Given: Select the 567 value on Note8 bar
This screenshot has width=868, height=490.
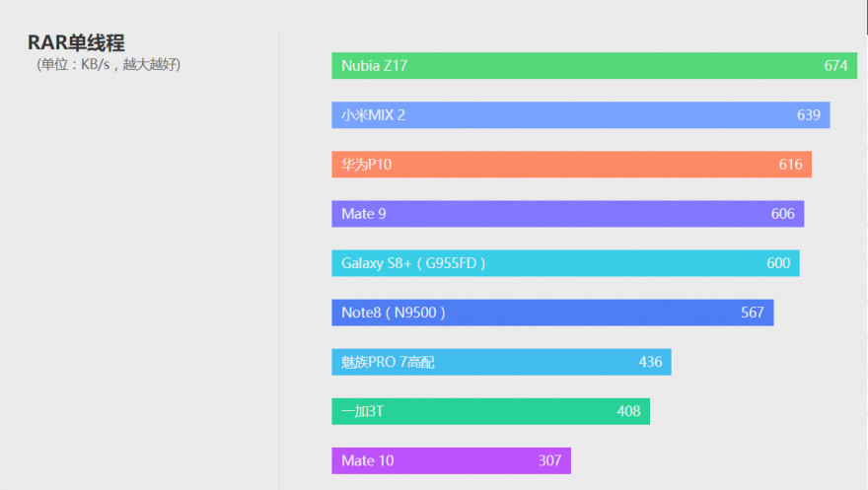Looking at the screenshot, I should tap(752, 313).
